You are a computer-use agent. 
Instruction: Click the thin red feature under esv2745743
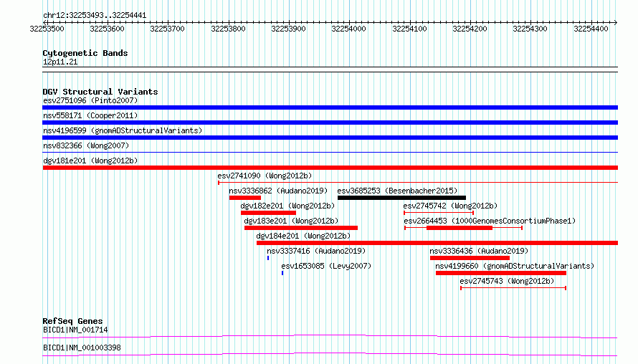pyautogui.click(x=513, y=288)
